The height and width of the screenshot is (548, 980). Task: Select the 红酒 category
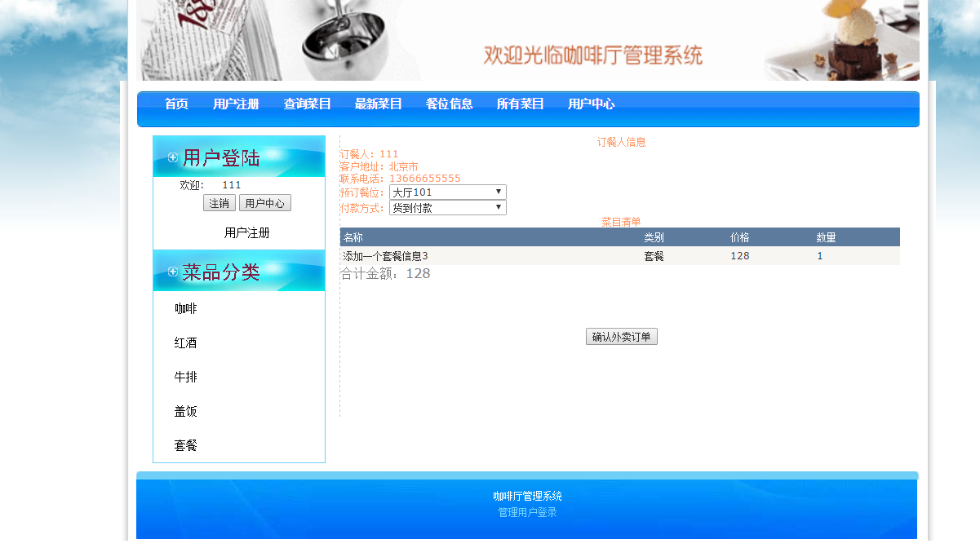point(185,342)
